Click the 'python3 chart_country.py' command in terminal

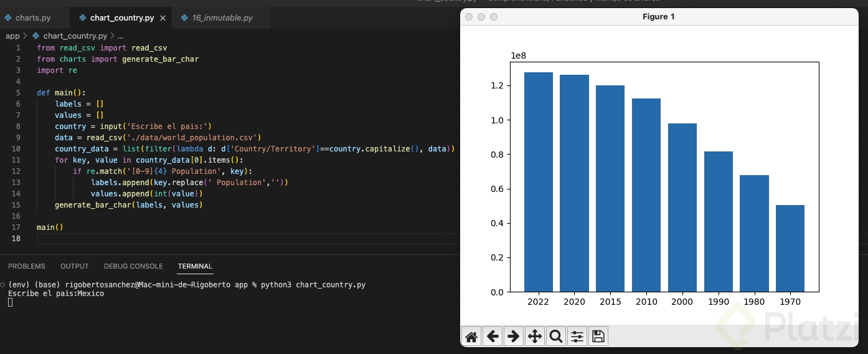point(313,285)
